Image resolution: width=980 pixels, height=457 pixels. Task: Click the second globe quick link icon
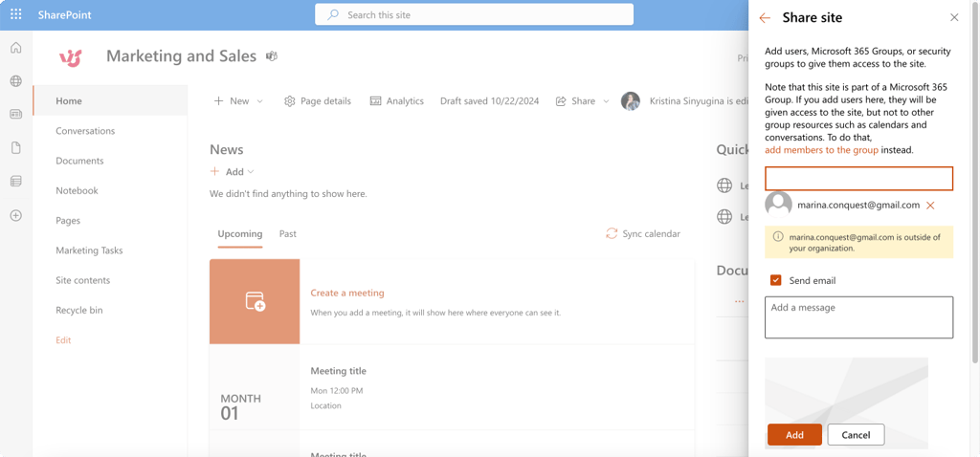[724, 217]
